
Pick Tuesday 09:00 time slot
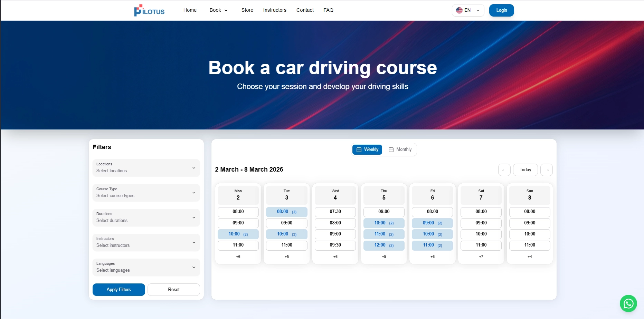pos(287,223)
